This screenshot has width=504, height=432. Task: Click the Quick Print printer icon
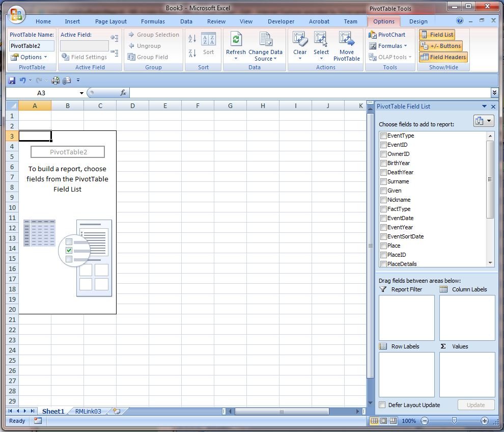55,80
